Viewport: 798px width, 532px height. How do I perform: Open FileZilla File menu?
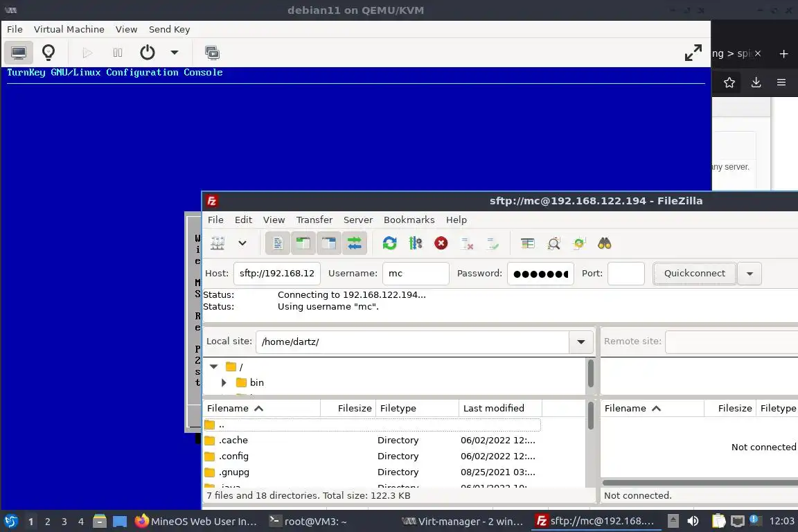point(215,220)
